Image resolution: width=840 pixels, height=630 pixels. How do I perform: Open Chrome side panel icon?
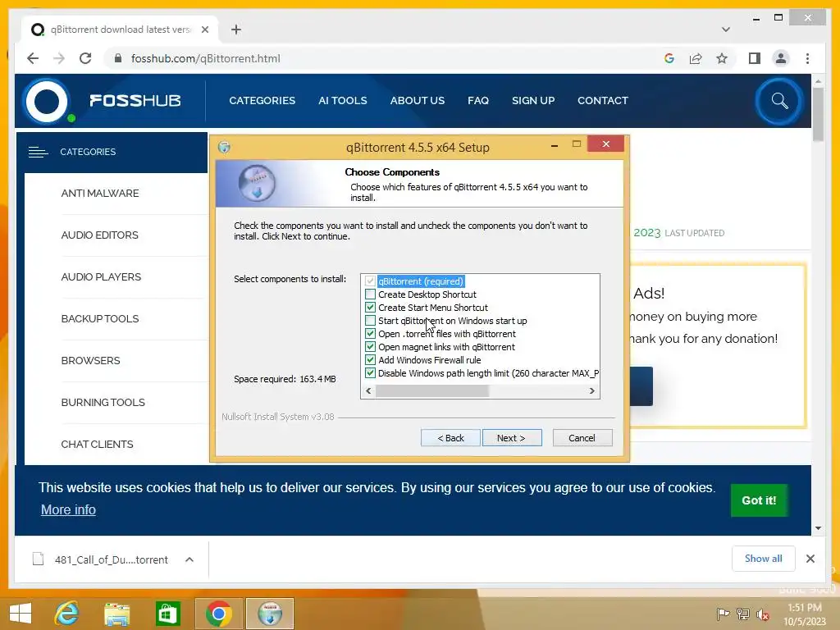coord(755,58)
